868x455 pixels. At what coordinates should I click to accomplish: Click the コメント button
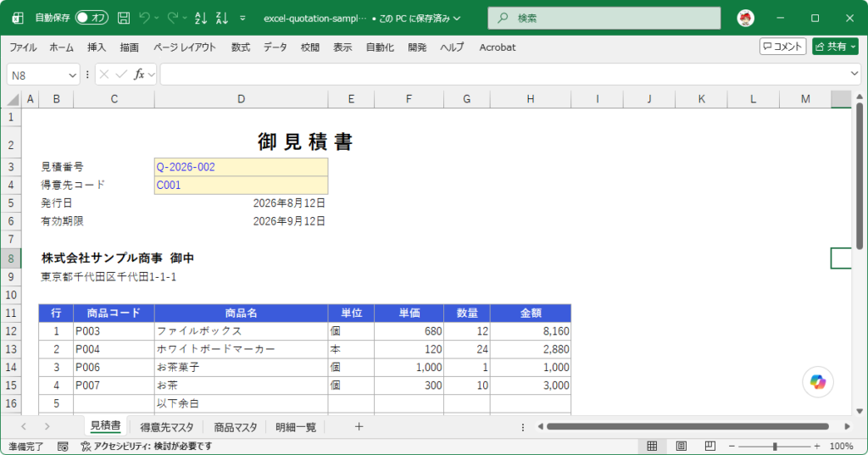782,47
